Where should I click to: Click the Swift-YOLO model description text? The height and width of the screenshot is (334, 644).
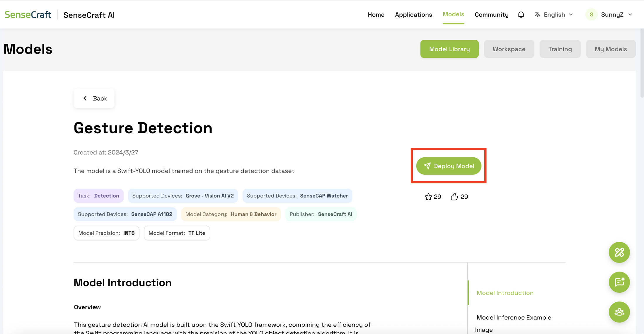(184, 171)
